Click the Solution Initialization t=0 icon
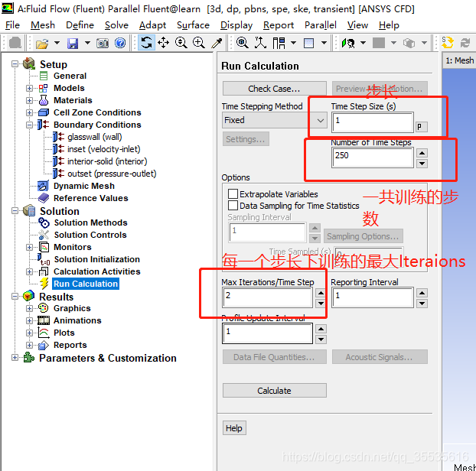The image size is (476, 471). coord(44,260)
